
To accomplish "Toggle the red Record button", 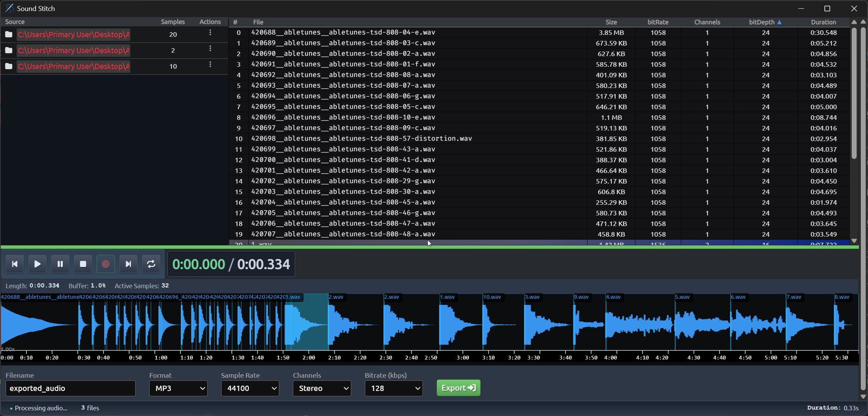I will point(106,264).
